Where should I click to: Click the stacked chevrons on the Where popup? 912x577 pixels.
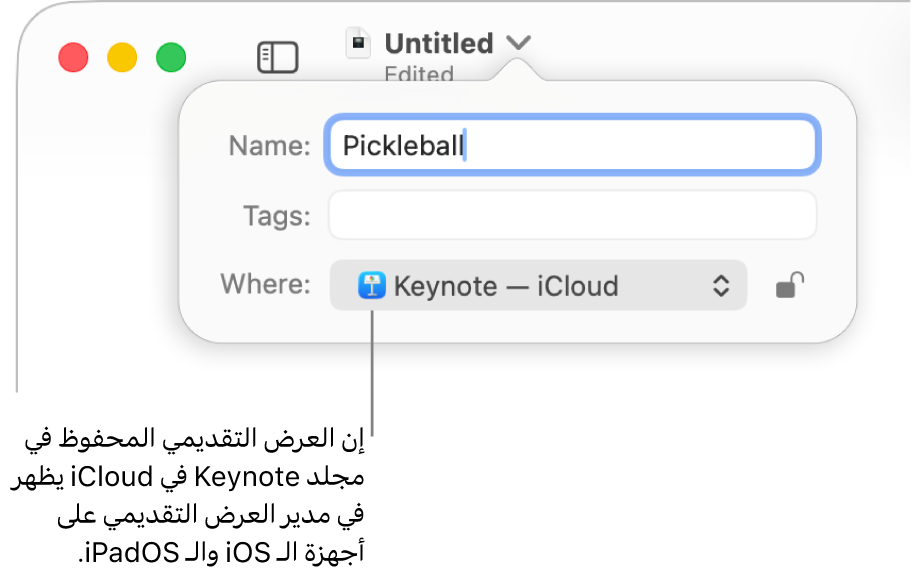(x=722, y=286)
